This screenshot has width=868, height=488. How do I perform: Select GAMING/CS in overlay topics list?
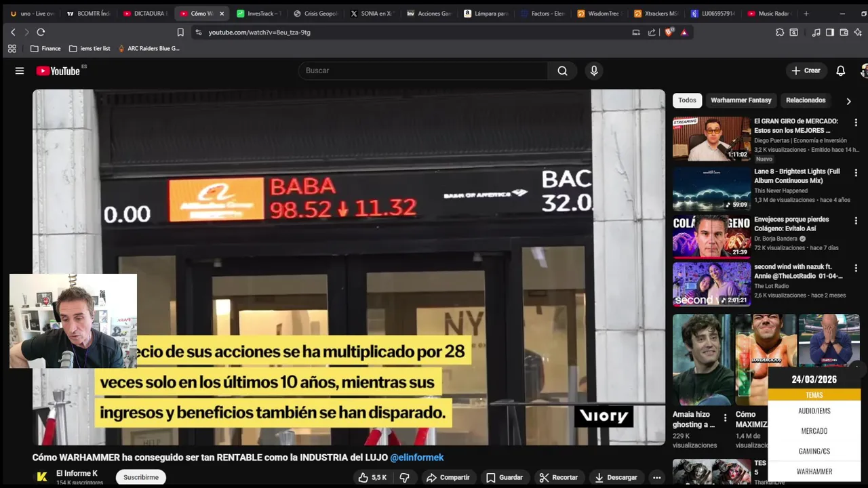click(814, 451)
